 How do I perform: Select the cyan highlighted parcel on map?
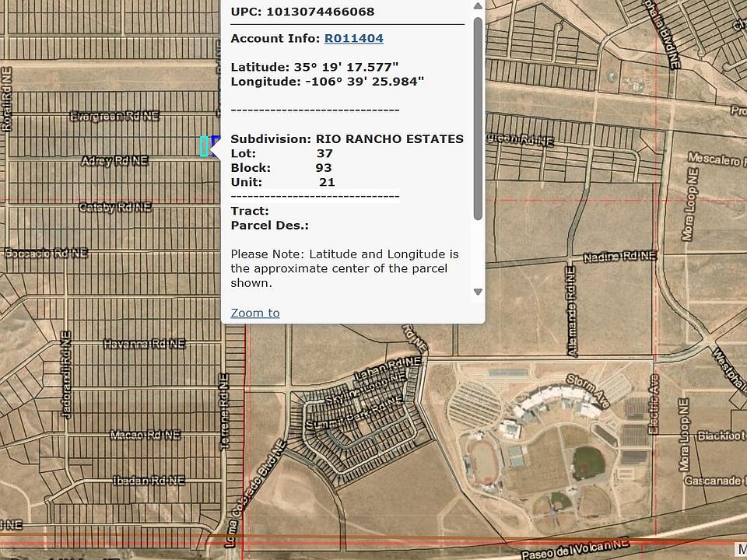tap(205, 146)
